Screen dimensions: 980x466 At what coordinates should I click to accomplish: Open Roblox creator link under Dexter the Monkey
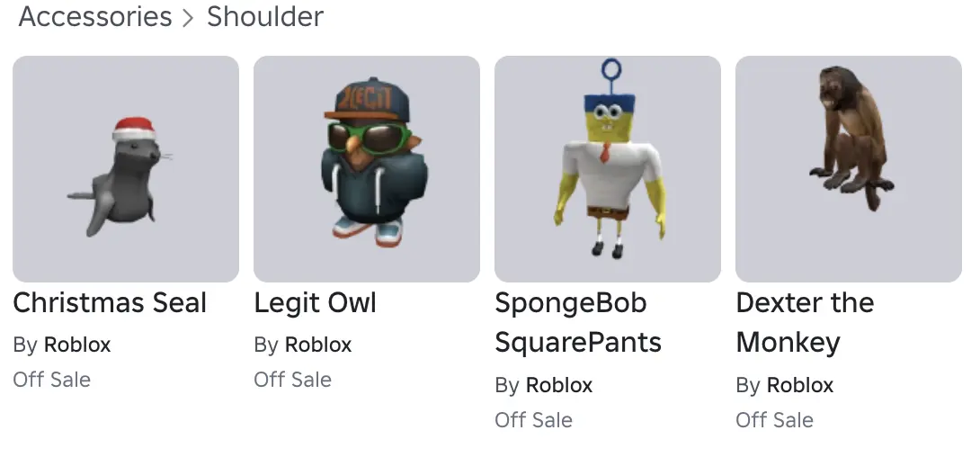(x=800, y=385)
